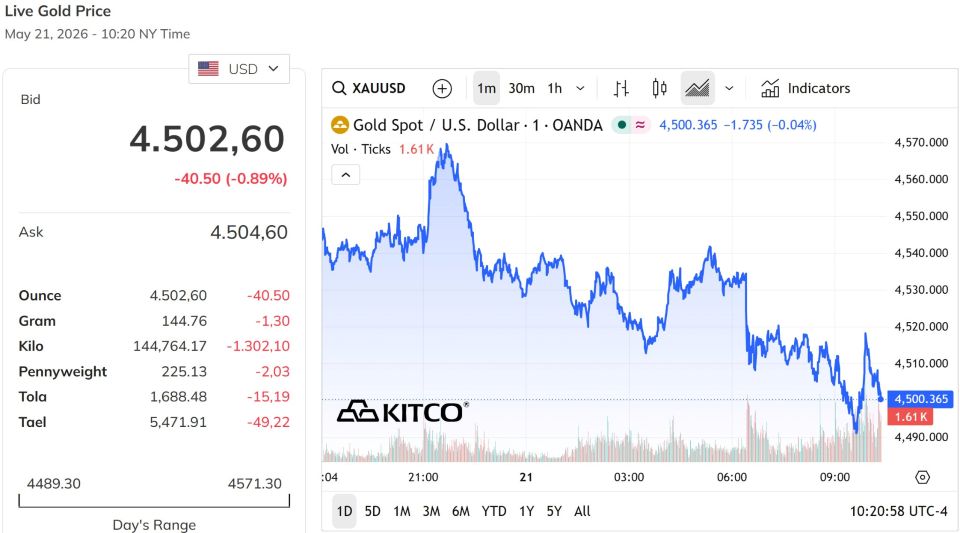
Task: Open the Indicators panel
Action: coord(805,88)
